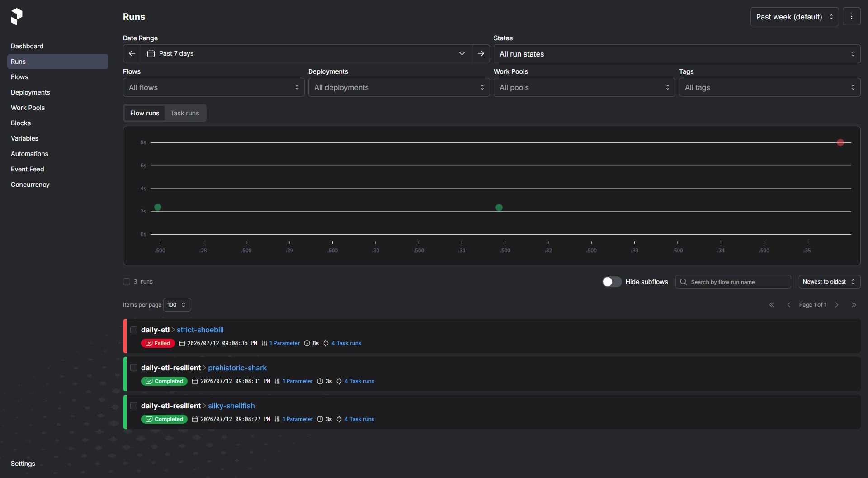Screen dimensions: 868x478
Task: Open the Newest to oldest sort dropdown
Action: (x=830, y=282)
